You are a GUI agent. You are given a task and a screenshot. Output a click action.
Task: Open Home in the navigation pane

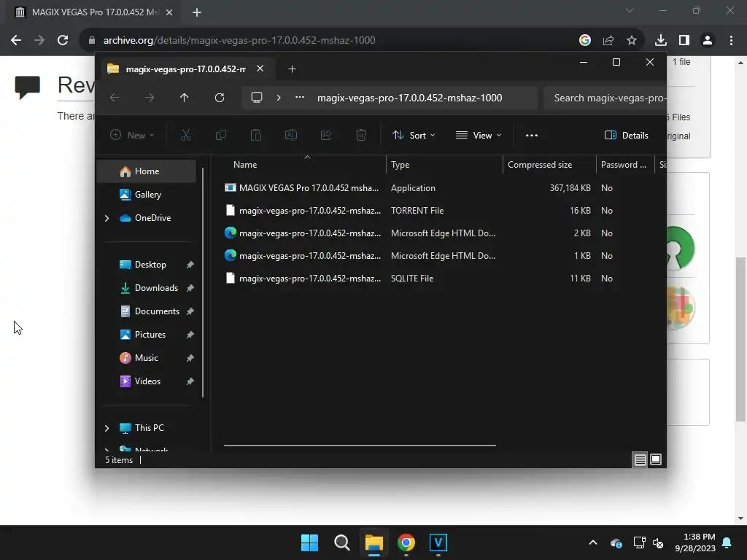[146, 171]
